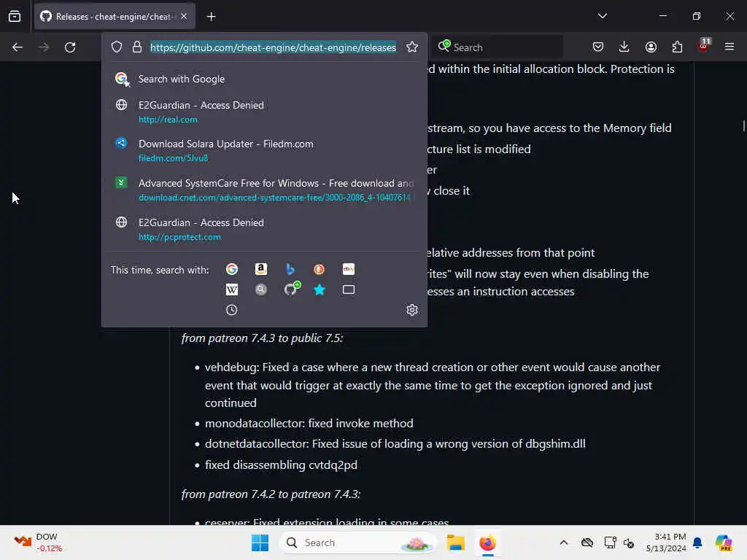The height and width of the screenshot is (560, 747).
Task: Open the notifications bell
Action: [697, 542]
